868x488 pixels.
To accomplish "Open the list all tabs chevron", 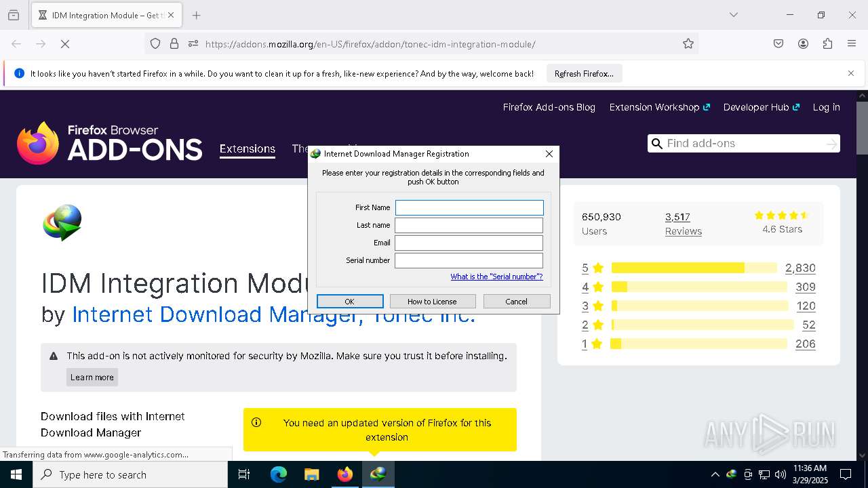I will [x=733, y=15].
